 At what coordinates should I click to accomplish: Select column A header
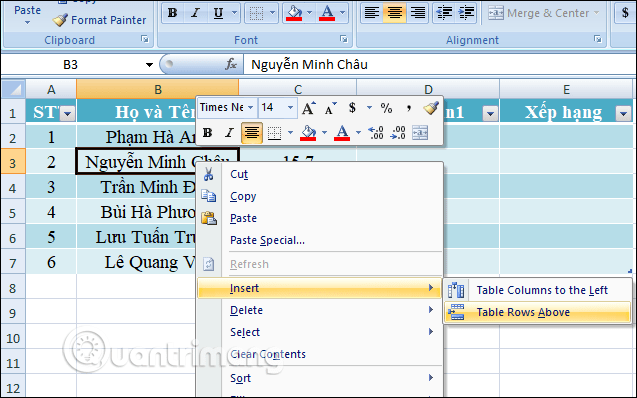coord(51,89)
